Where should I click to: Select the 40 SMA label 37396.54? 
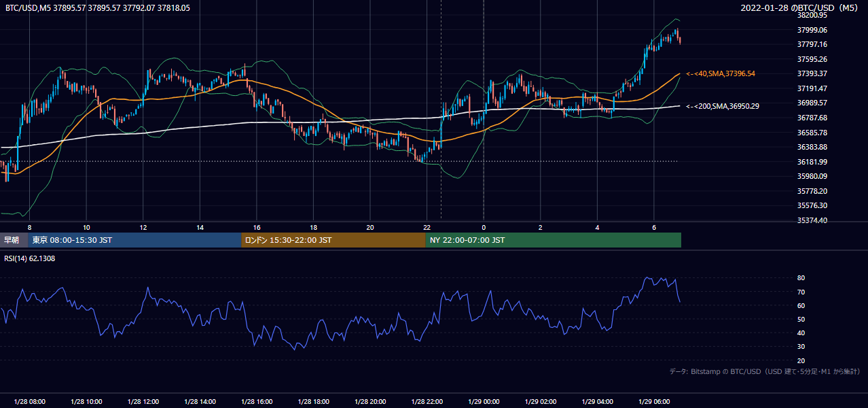pyautogui.click(x=721, y=73)
